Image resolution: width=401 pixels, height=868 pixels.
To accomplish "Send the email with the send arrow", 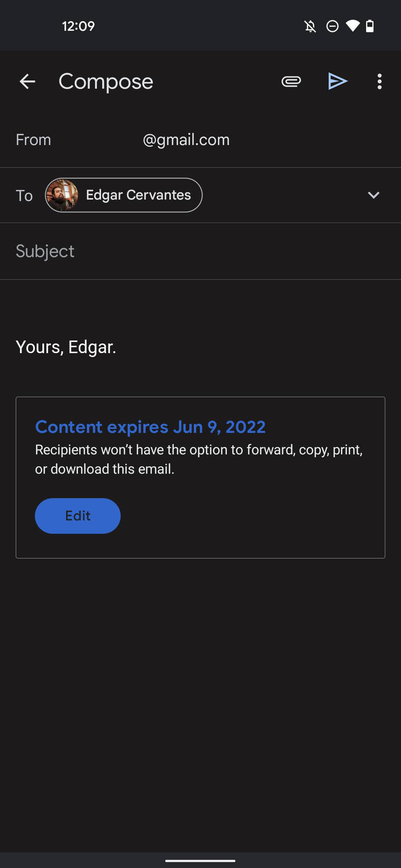I will pyautogui.click(x=337, y=81).
